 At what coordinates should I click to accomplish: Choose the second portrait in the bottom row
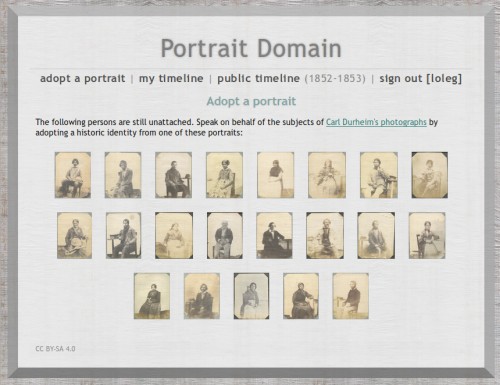coord(202,296)
